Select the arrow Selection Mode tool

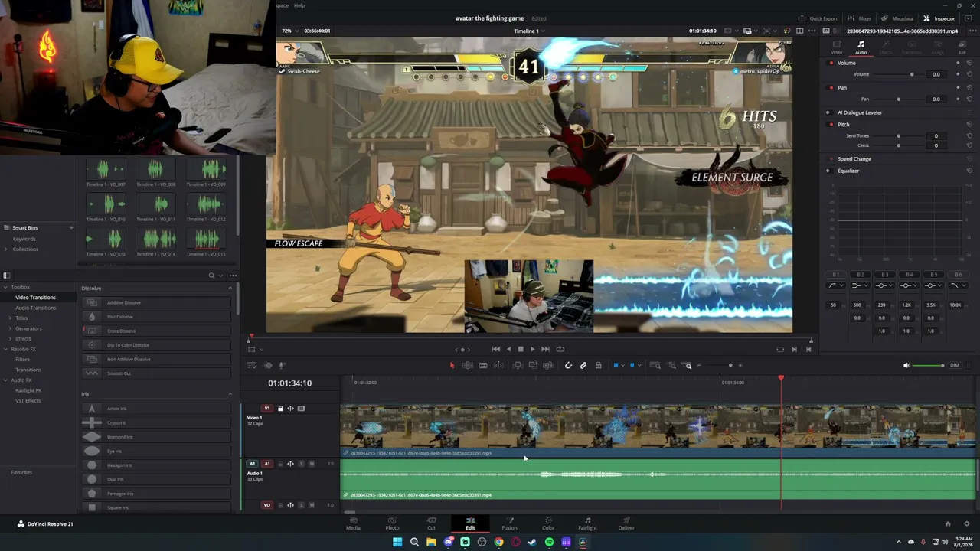click(x=452, y=365)
